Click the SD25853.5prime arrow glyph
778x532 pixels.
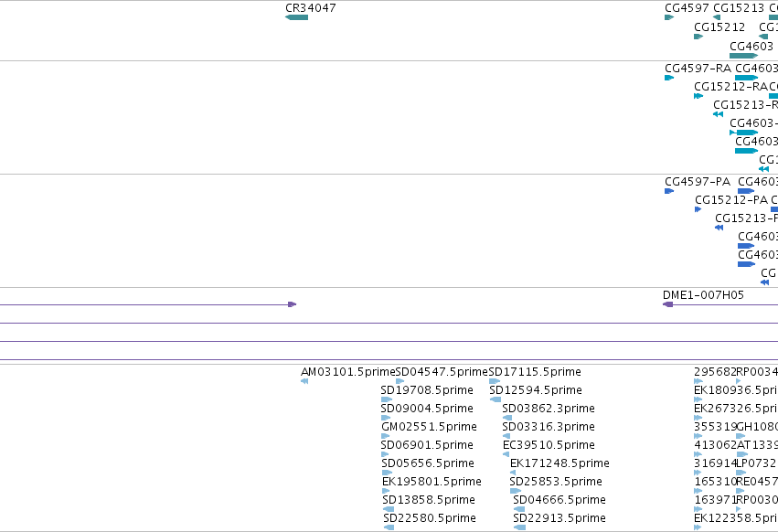click(x=515, y=491)
